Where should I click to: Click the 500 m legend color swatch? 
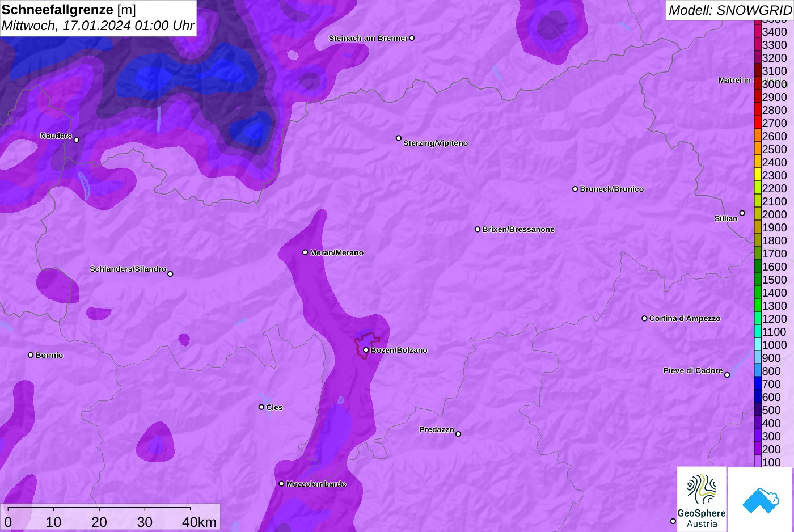point(757,410)
